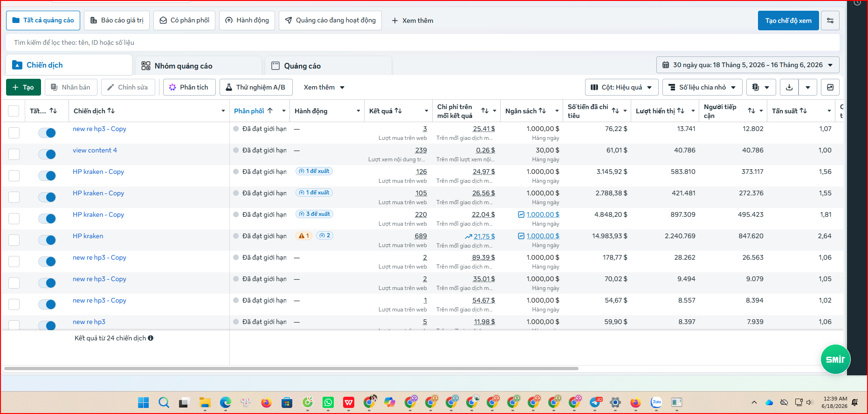Image resolution: width=868 pixels, height=414 pixels.
Task: Open export options dropdown arrow
Action: pyautogui.click(x=808, y=87)
